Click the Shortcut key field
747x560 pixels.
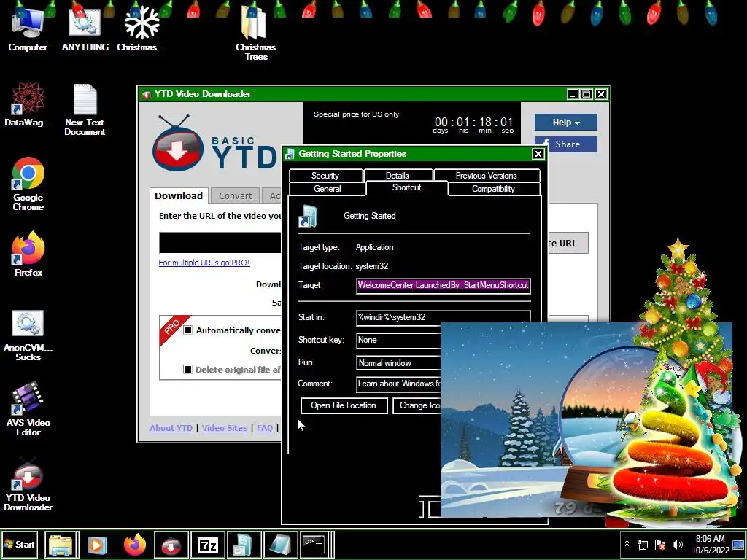pos(399,340)
